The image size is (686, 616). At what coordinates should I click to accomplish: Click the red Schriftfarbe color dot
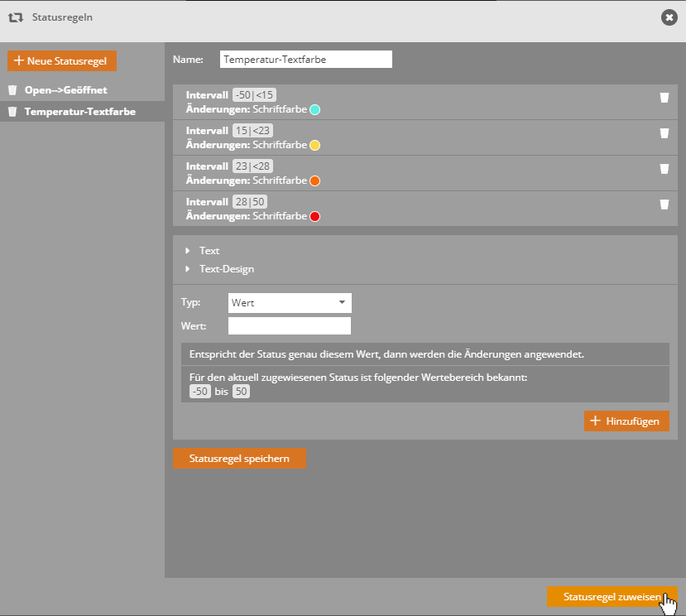314,217
